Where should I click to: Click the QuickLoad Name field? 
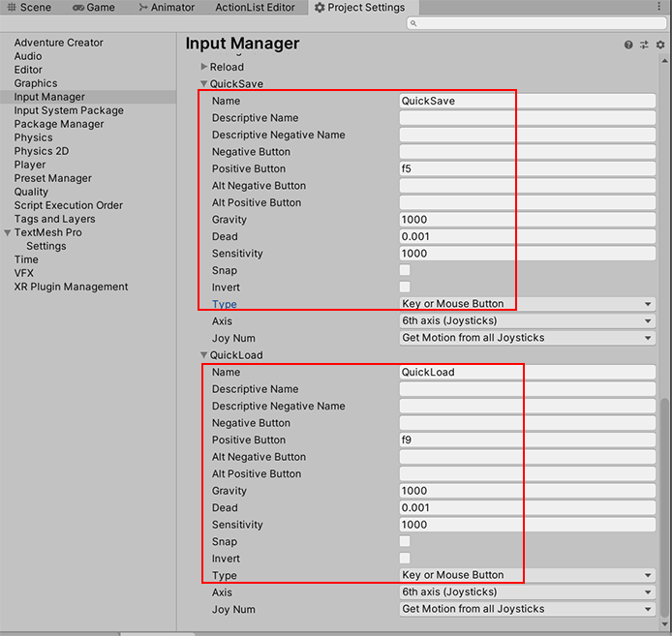click(x=527, y=372)
